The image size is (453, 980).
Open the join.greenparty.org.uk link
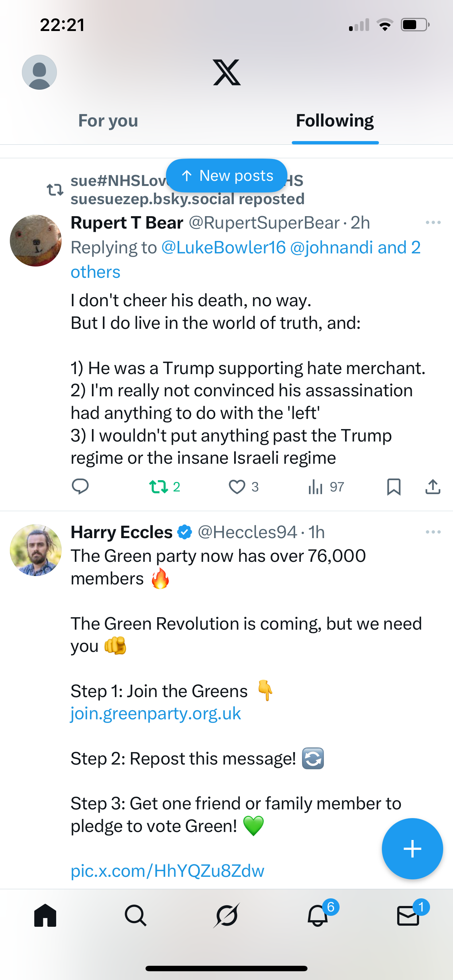(156, 713)
